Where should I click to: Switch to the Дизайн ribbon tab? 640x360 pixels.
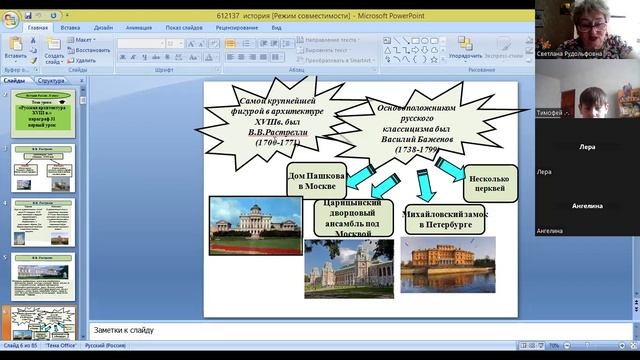(103, 28)
